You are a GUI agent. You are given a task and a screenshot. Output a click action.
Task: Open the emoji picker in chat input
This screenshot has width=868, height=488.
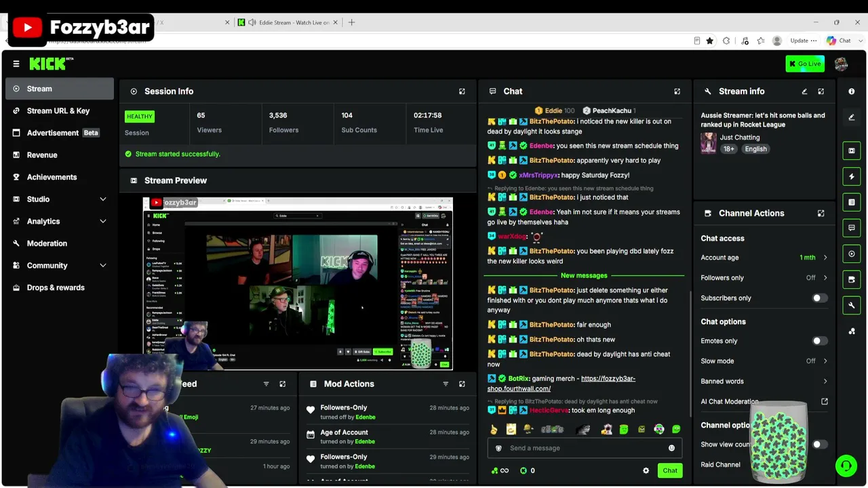coord(671,448)
